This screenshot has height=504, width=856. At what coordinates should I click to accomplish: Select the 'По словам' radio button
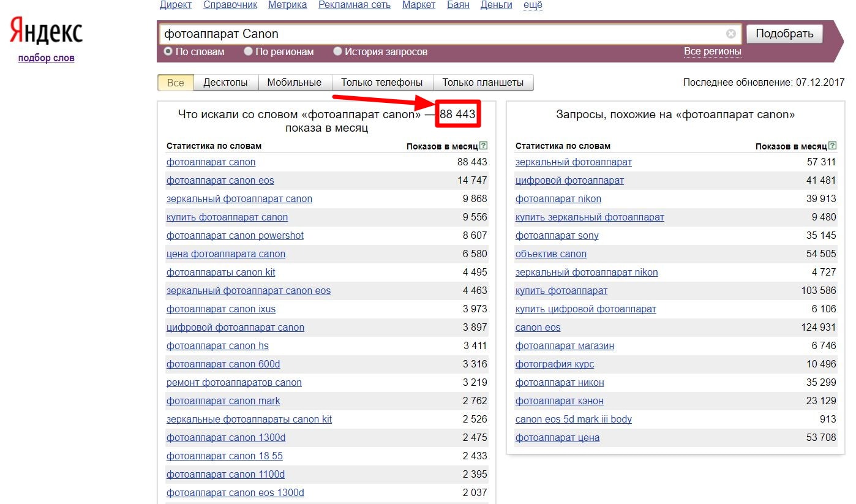pos(168,51)
